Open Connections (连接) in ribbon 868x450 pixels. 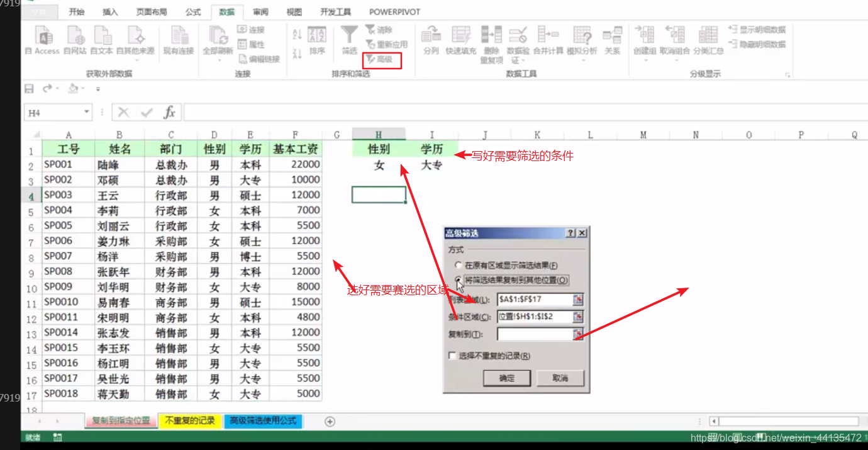pyautogui.click(x=251, y=30)
